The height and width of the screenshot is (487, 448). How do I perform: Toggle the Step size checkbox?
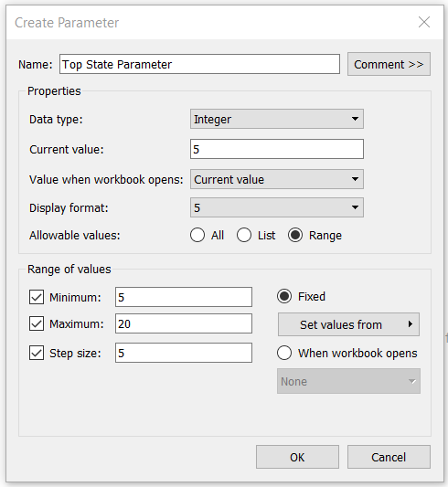[37, 353]
